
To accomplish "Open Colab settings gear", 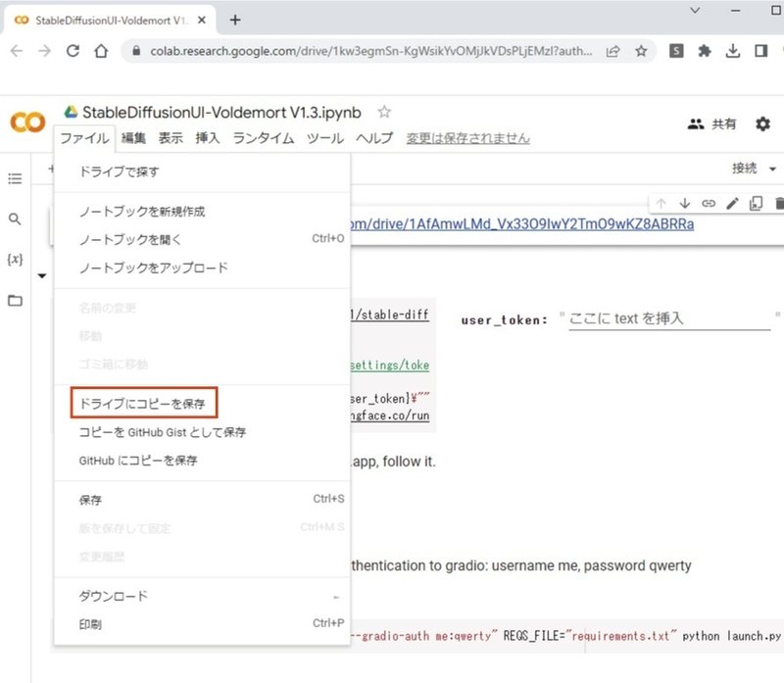I will (x=762, y=124).
